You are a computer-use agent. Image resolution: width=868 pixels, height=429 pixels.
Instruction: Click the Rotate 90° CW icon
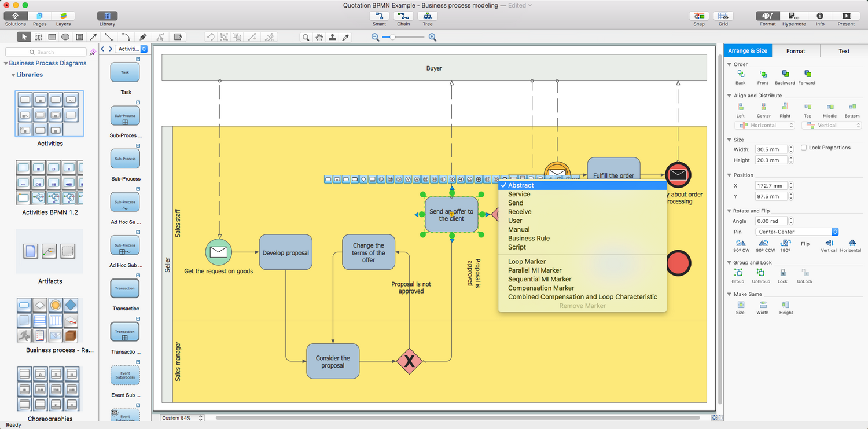(740, 243)
